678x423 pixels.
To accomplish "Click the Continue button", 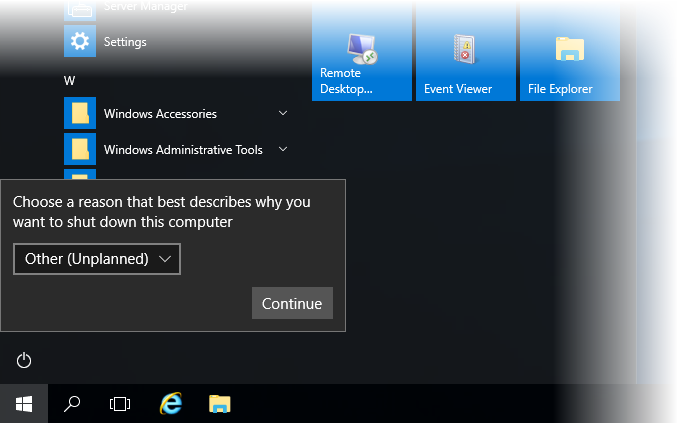I will [x=292, y=303].
